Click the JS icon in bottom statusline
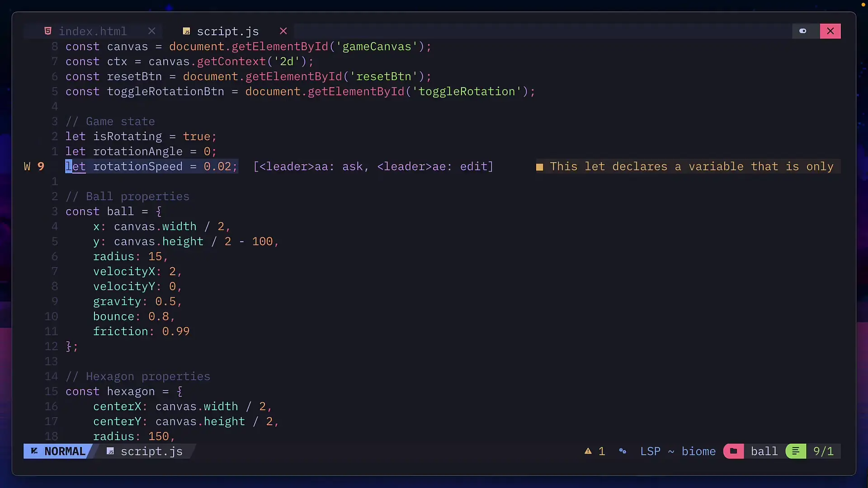Viewport: 868px width, 488px height. coord(110,451)
